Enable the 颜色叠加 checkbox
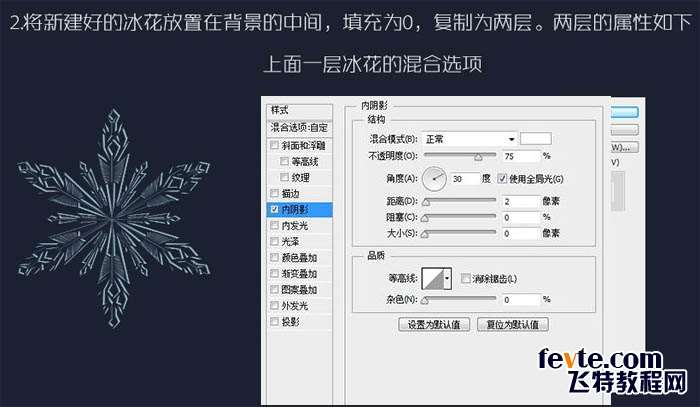700x407 pixels. coord(275,257)
